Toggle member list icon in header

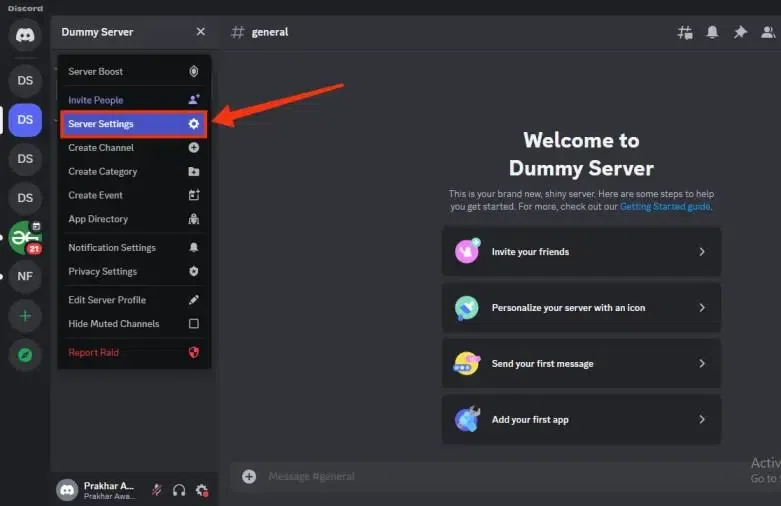(x=768, y=32)
